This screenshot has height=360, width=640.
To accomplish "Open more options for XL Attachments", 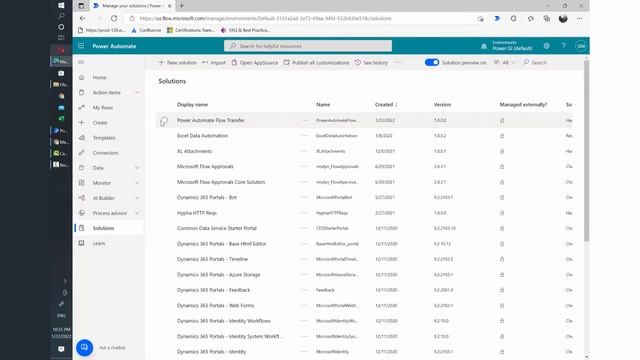I will 304,151.
